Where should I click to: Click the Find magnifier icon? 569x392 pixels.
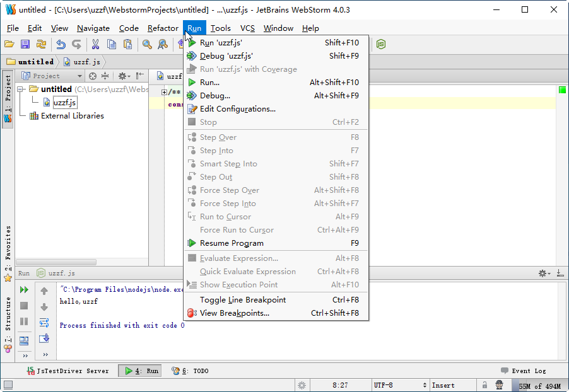(147, 44)
